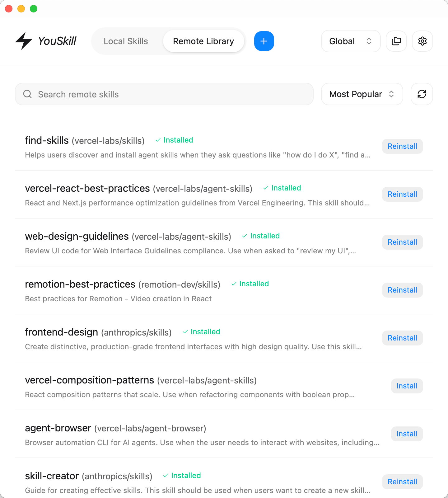Reinstall the find-skills skill
This screenshot has height=498, width=448.
(402, 146)
